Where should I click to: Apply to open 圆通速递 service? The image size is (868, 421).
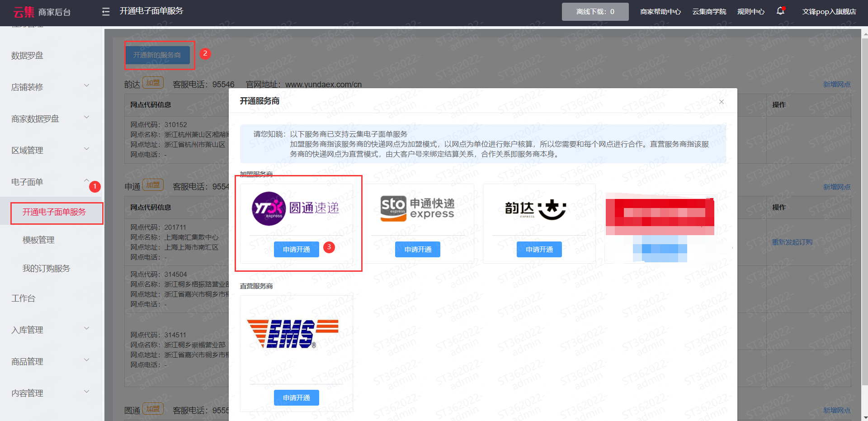297,249
